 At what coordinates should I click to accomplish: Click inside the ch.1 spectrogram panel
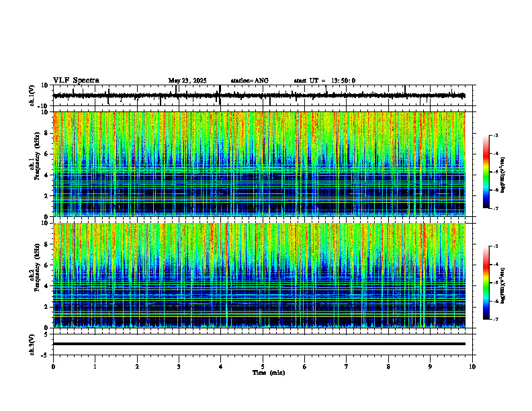pos(259,164)
